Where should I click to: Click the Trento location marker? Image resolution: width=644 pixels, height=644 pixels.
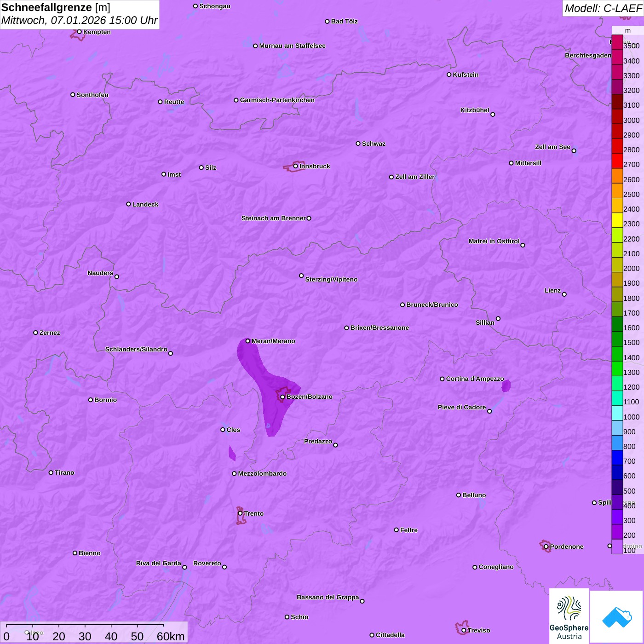pos(240,513)
